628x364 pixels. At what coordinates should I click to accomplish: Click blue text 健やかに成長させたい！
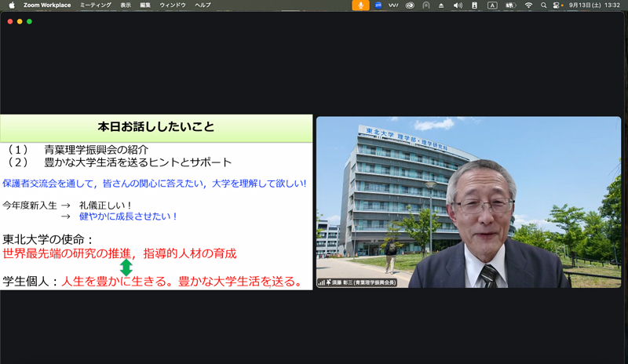pyautogui.click(x=128, y=217)
